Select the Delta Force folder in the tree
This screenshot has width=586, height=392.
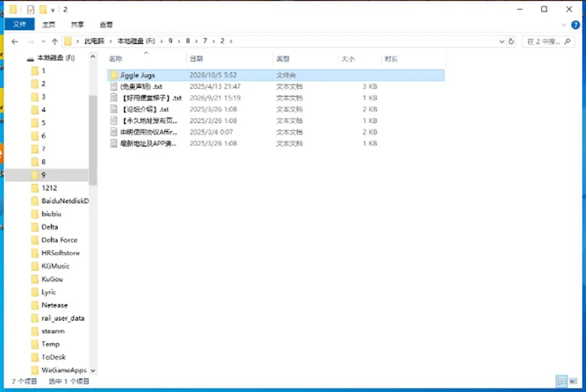coord(59,240)
